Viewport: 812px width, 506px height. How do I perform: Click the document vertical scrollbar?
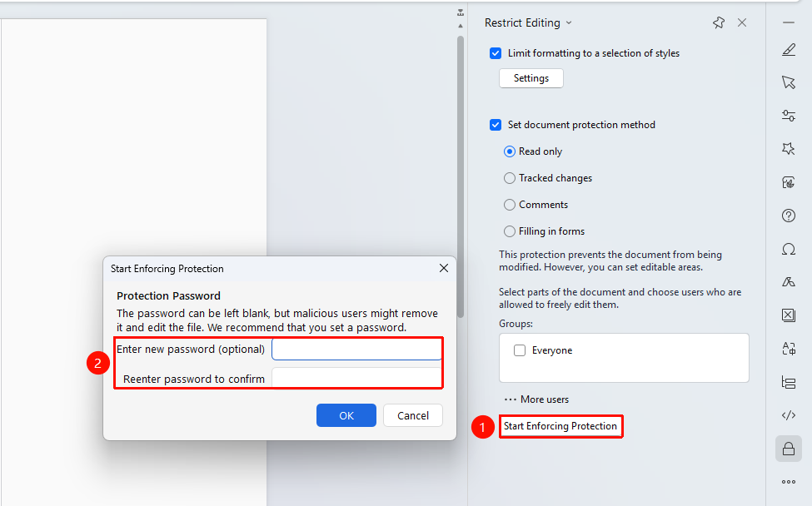[461, 176]
